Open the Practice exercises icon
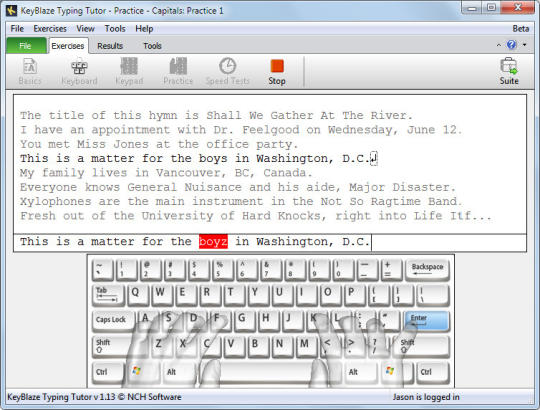 point(178,71)
